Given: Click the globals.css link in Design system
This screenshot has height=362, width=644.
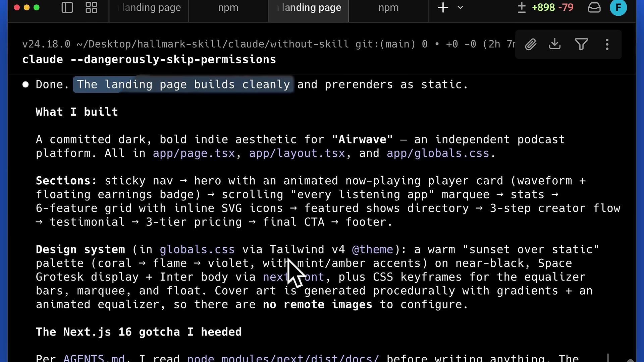Looking at the screenshot, I should (197, 249).
